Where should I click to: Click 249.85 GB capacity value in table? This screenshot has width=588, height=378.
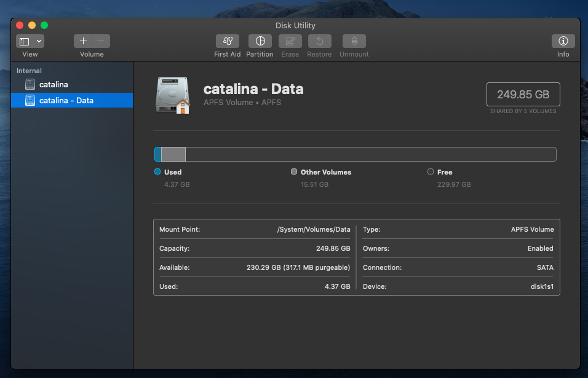click(333, 248)
